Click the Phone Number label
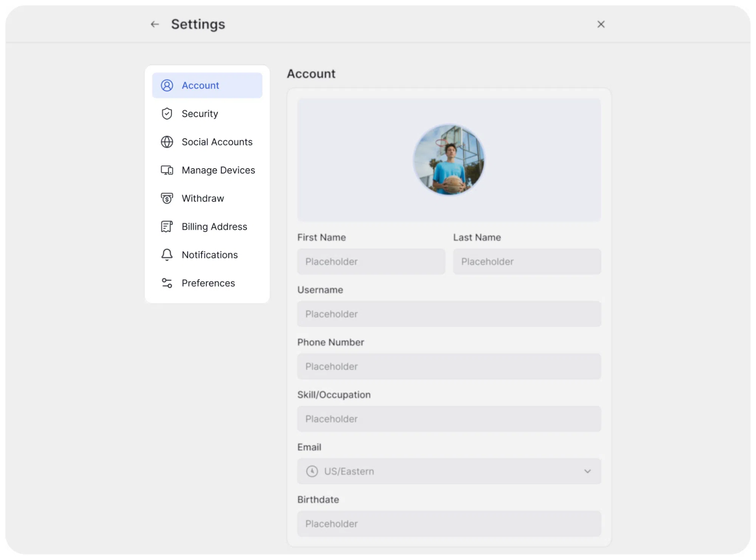This screenshot has height=560, width=756. tap(331, 342)
